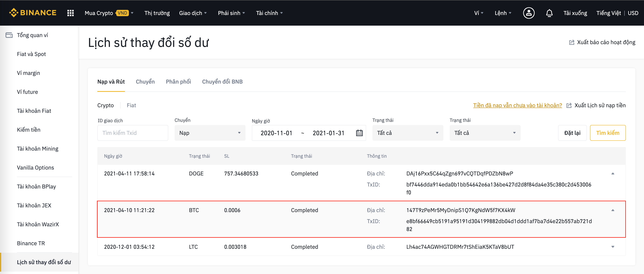Open Tài khoản BPlay in sidebar
This screenshot has width=644, height=274.
pyautogui.click(x=36, y=186)
